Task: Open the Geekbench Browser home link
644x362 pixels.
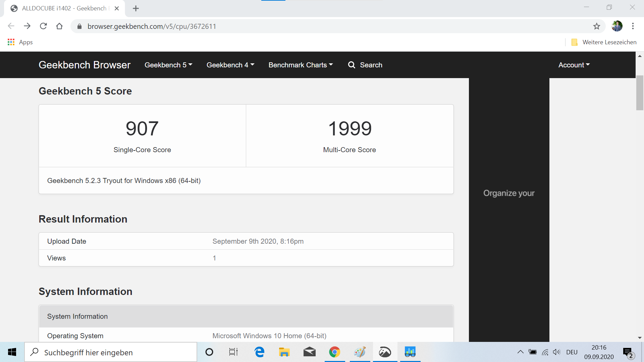Action: (x=85, y=65)
